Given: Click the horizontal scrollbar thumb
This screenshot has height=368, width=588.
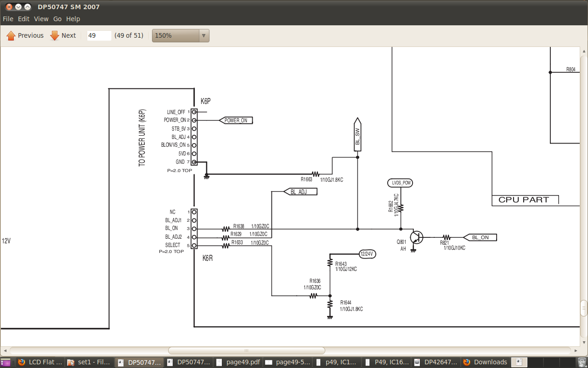Looking at the screenshot, I should tap(246, 351).
